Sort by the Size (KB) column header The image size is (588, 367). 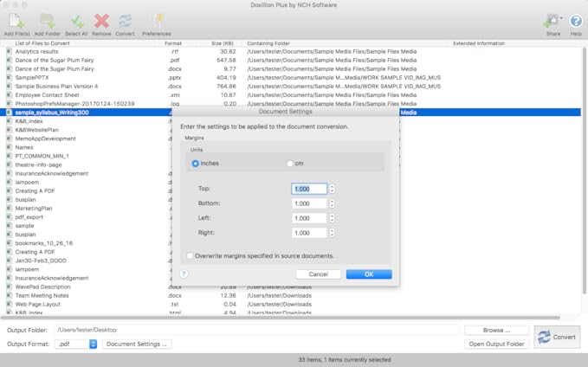(223, 42)
